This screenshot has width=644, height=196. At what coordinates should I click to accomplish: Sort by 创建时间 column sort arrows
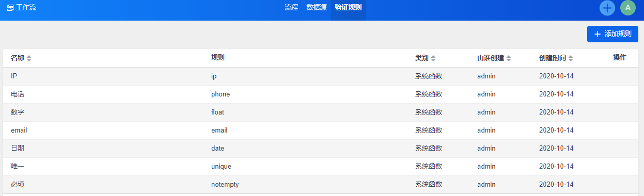tap(571, 58)
